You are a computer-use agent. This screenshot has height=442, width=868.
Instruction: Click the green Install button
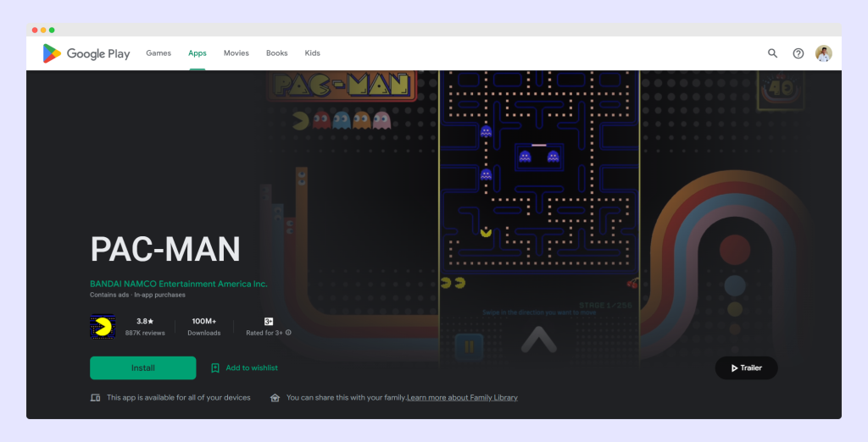[142, 367]
